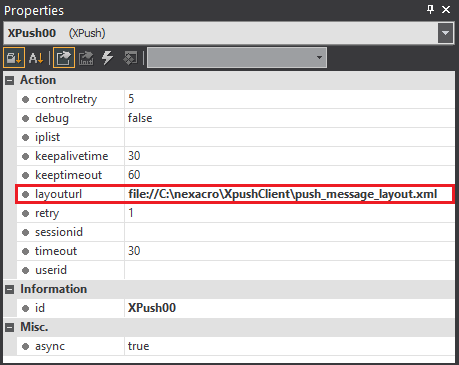Click the Properties panel title
This screenshot has width=459, height=365.
34,11
